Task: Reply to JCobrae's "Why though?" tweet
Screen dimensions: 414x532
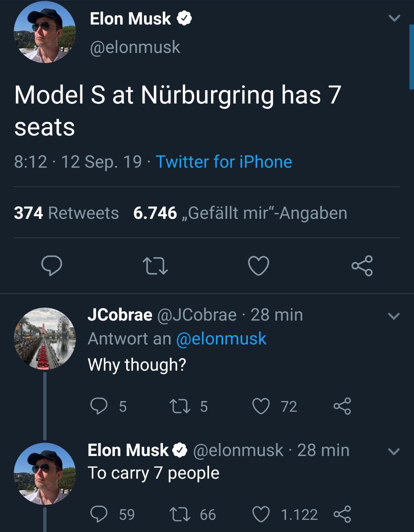Action: pyautogui.click(x=99, y=406)
